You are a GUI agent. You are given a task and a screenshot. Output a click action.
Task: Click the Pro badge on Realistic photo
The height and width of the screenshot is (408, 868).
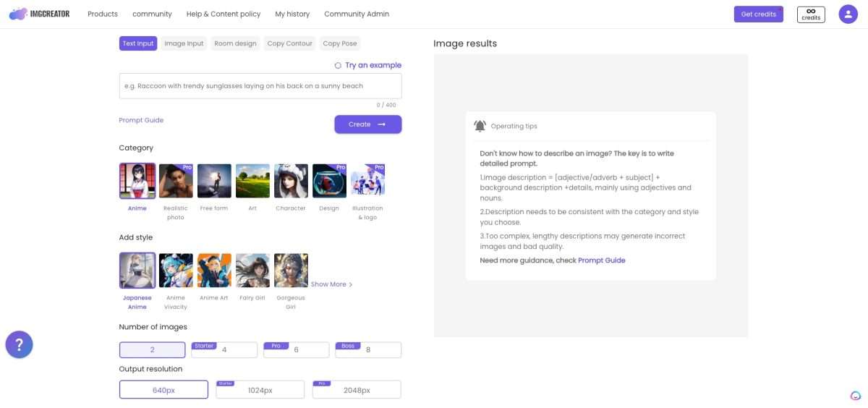click(x=187, y=167)
